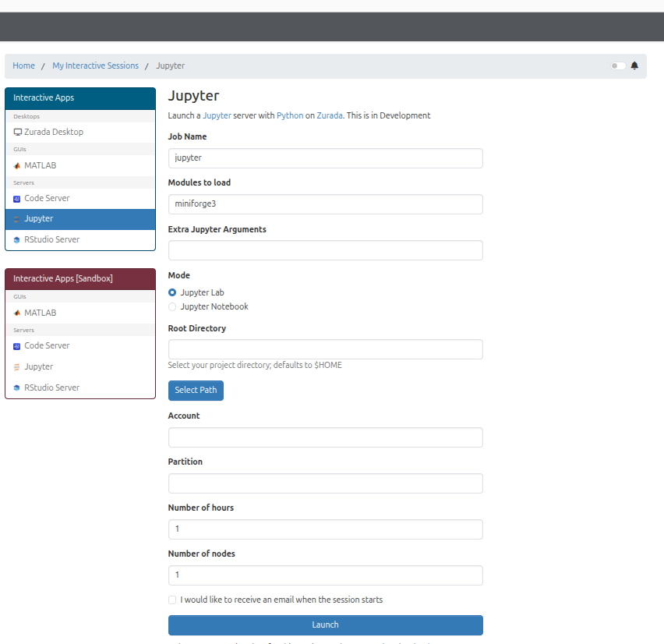The height and width of the screenshot is (644, 664).
Task: Open RStudio Server in the Sandbox list
Action: point(80,387)
